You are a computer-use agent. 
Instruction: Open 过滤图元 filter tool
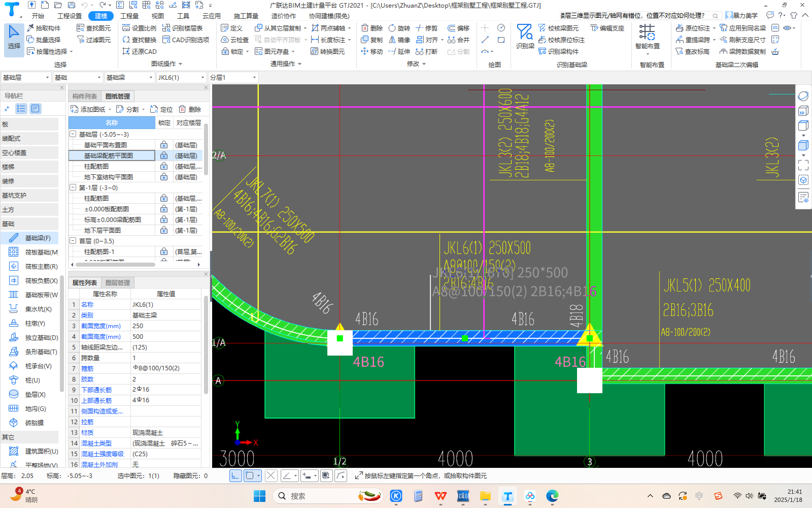click(x=94, y=40)
